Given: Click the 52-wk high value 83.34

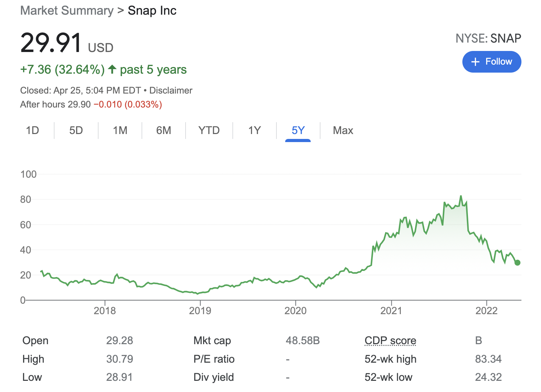Looking at the screenshot, I should pyautogui.click(x=488, y=359).
